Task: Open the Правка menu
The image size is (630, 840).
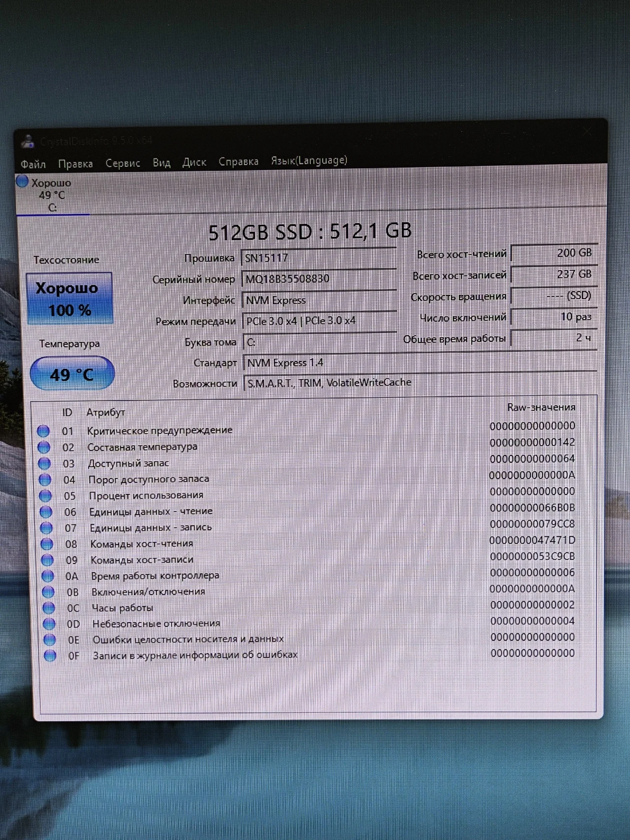Action: (76, 163)
